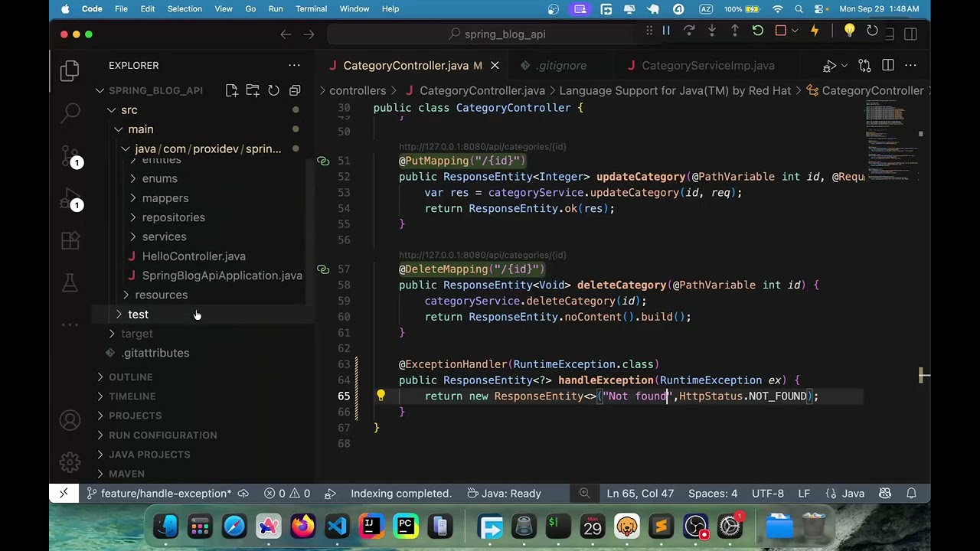Toggle Explorer view in activity bar
This screenshot has height=551, width=980.
70,70
